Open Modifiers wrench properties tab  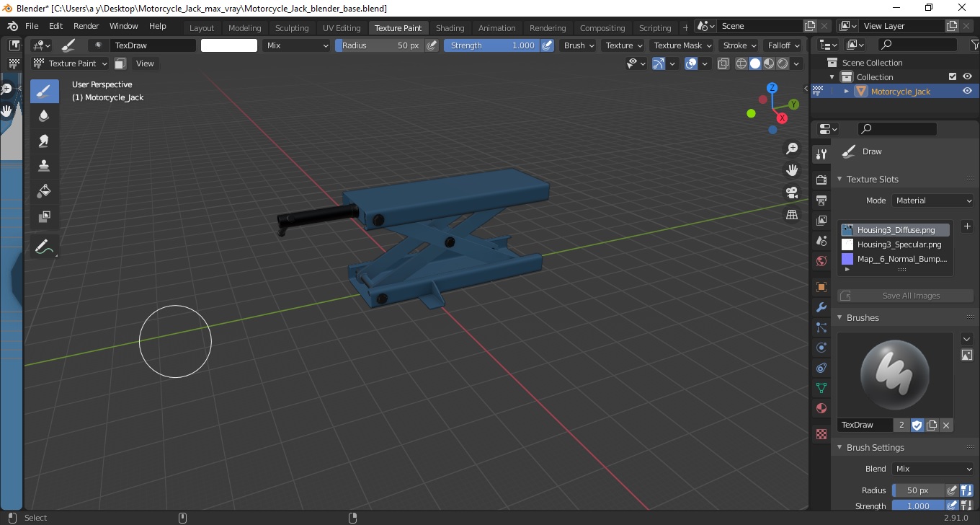(x=821, y=307)
